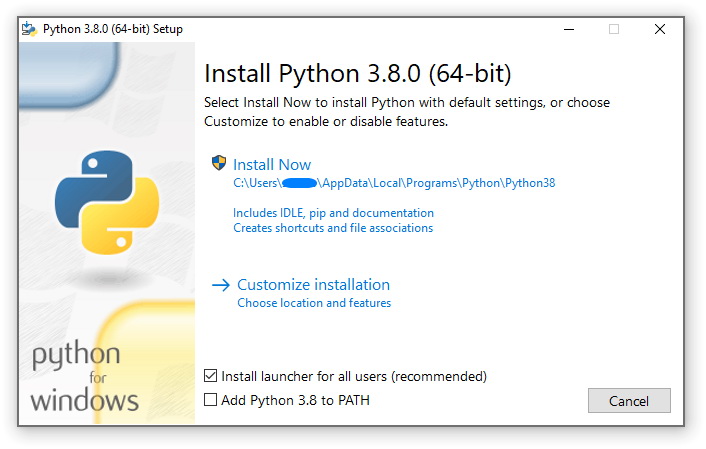The width and height of the screenshot is (706, 449).
Task: Click 'Install launcher for all users (recommended)' label
Action: [354, 377]
